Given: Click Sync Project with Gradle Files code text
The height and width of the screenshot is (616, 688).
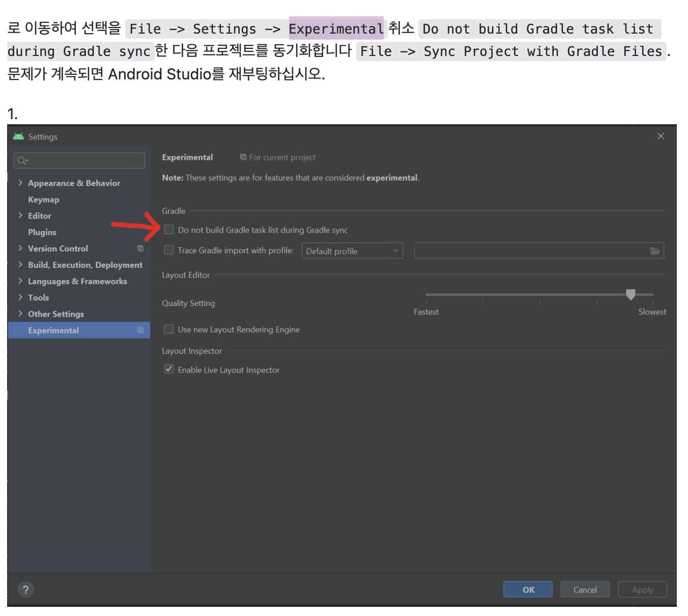Looking at the screenshot, I should pyautogui.click(x=543, y=51).
